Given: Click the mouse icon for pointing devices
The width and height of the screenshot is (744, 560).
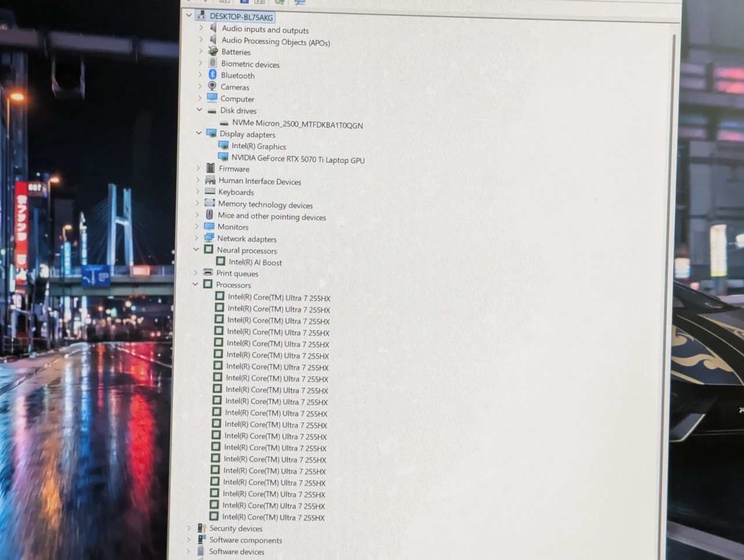Looking at the screenshot, I should coord(209,214).
